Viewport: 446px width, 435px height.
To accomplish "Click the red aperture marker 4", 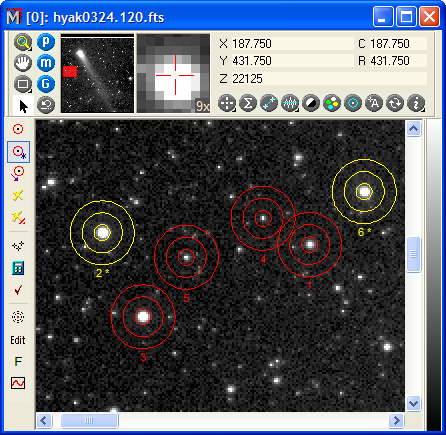I will tap(263, 218).
